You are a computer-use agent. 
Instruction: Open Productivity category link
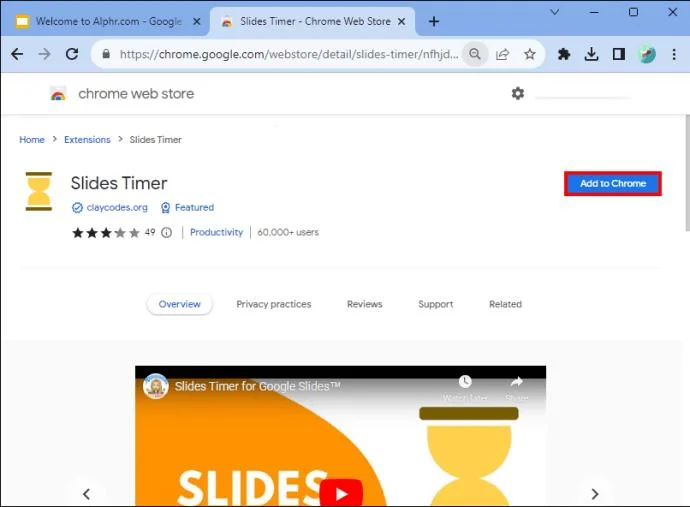[x=216, y=232]
